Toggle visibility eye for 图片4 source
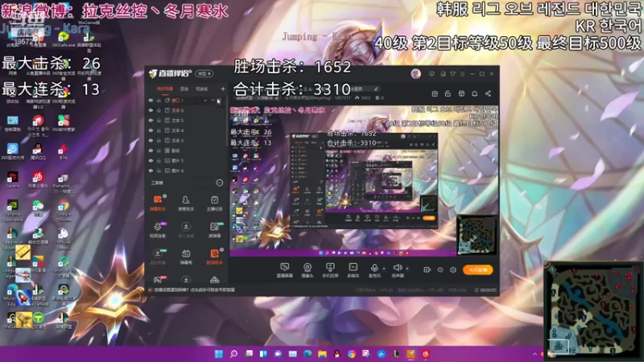The height and width of the screenshot is (362, 644). (x=151, y=171)
